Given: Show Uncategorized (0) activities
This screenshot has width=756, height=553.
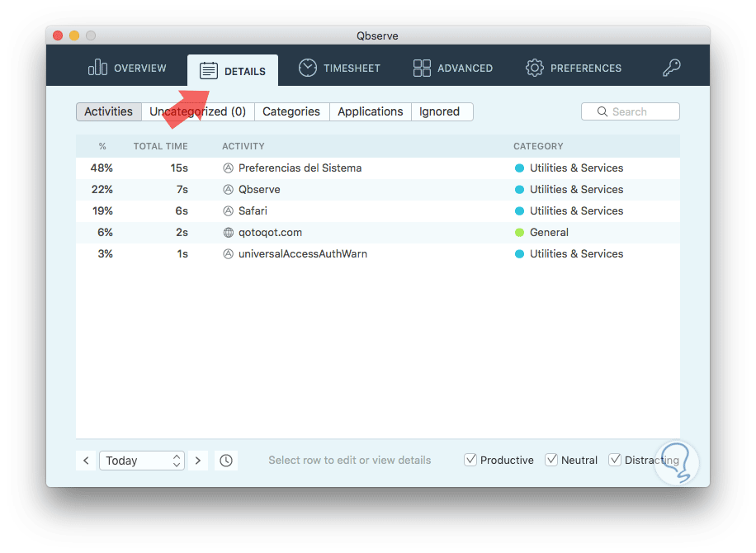Looking at the screenshot, I should click(x=198, y=112).
